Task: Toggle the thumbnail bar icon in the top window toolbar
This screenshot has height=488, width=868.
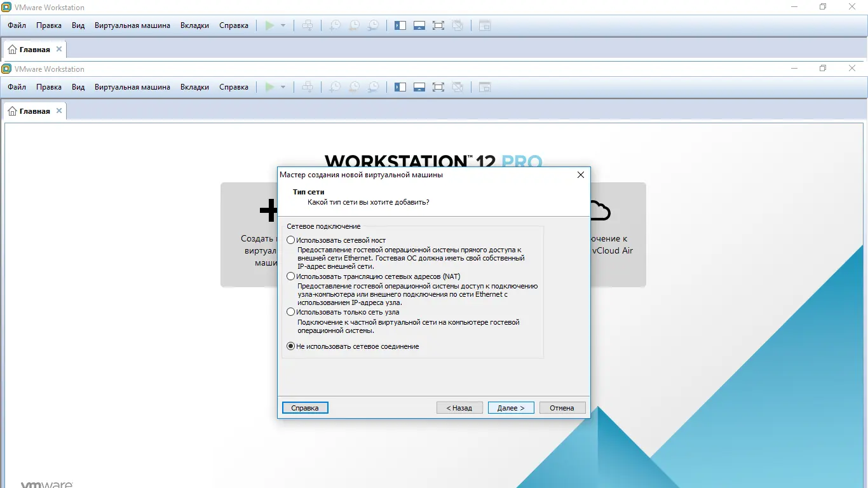Action: (419, 25)
